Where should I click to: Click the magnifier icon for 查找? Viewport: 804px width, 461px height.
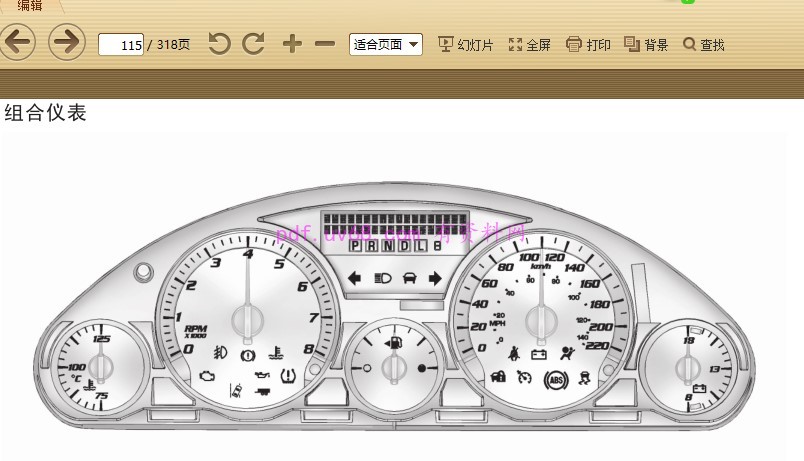[x=689, y=44]
